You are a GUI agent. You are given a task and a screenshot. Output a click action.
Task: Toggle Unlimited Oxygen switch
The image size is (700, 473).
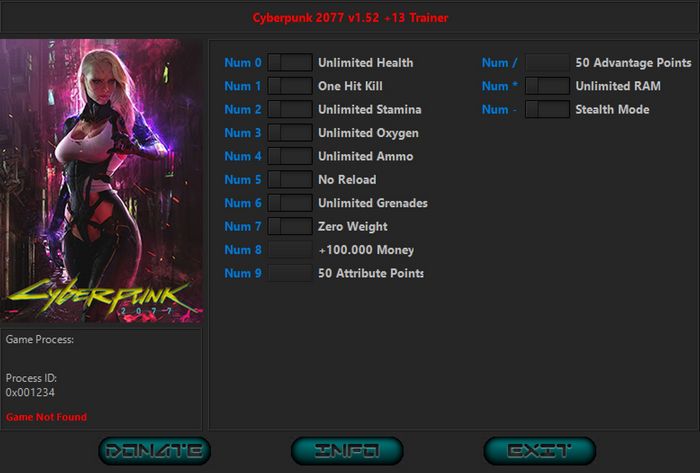click(290, 133)
